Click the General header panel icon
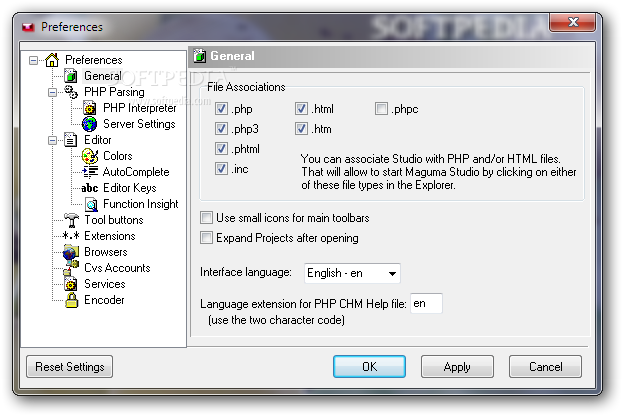Viewport: 623px width, 416px height. click(x=200, y=56)
